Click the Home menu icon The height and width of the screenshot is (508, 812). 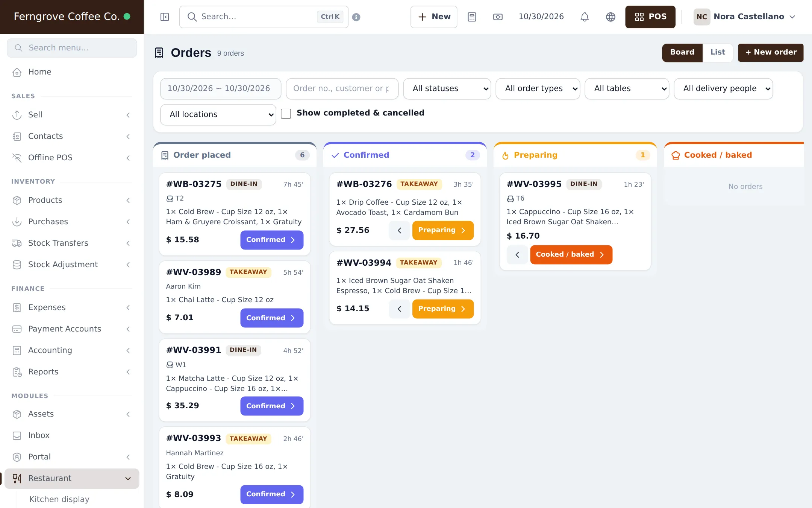(17, 72)
